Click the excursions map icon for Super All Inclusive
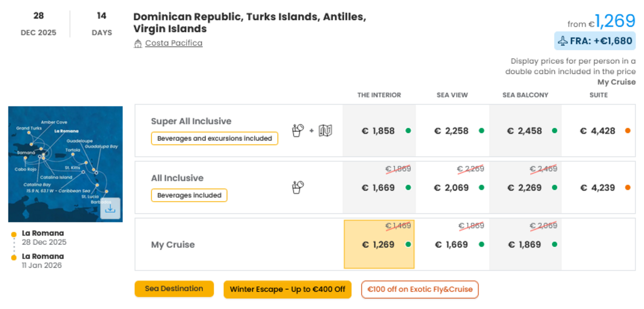The height and width of the screenshot is (309, 644). [x=325, y=131]
